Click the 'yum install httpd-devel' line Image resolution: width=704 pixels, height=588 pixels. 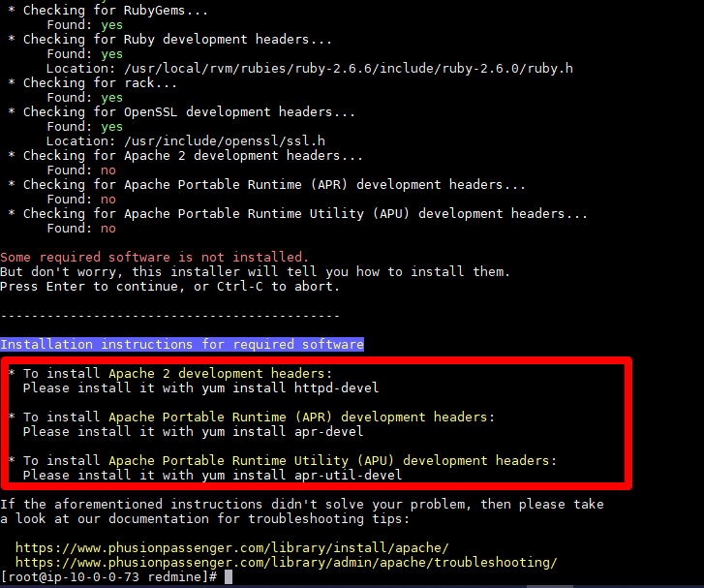point(200,388)
